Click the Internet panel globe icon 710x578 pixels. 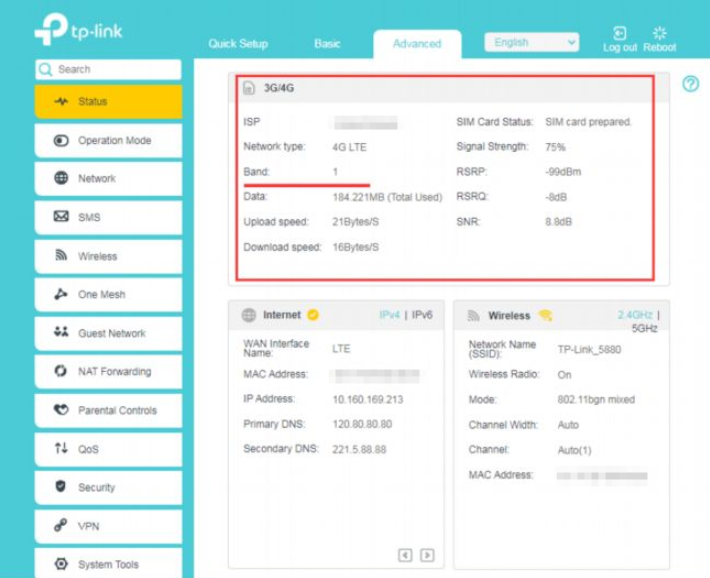(x=249, y=315)
